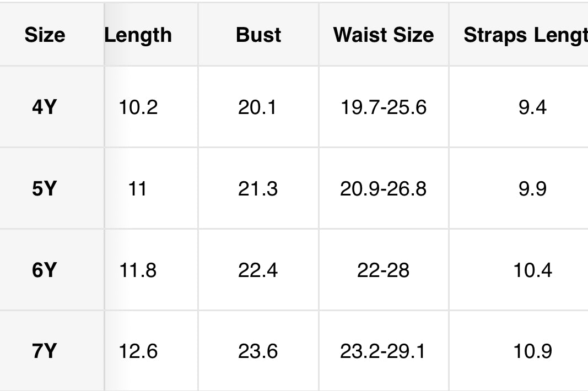The width and height of the screenshot is (588, 391).
Task: Click the 19.7-25.6 waist size cell
Action: [x=384, y=107]
